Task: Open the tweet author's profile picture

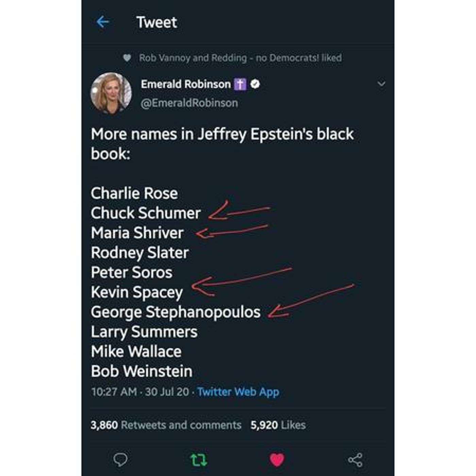Action: coord(111,92)
